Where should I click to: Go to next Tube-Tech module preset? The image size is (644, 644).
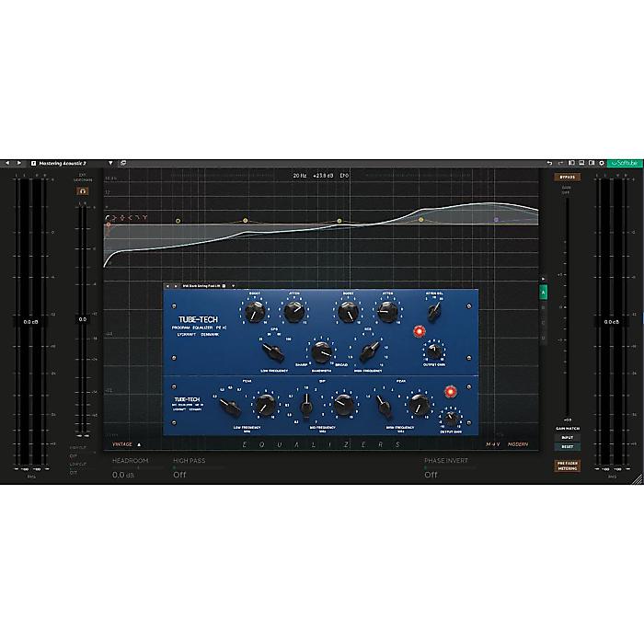(176, 286)
